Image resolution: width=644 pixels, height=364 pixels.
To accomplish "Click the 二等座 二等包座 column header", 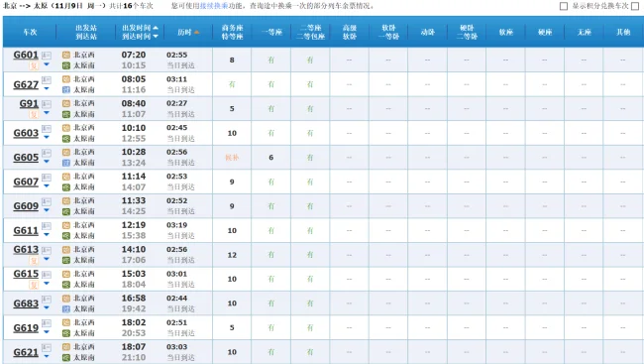I will click(310, 32).
